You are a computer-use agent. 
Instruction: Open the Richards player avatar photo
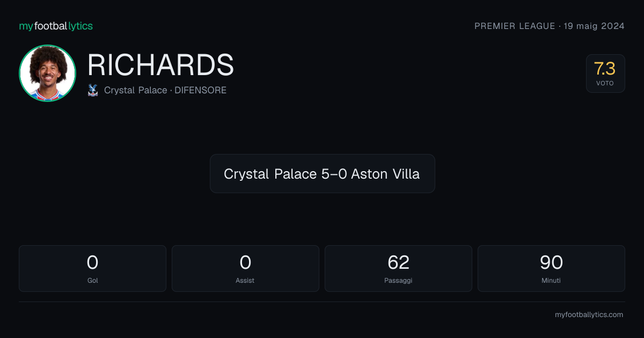47,73
